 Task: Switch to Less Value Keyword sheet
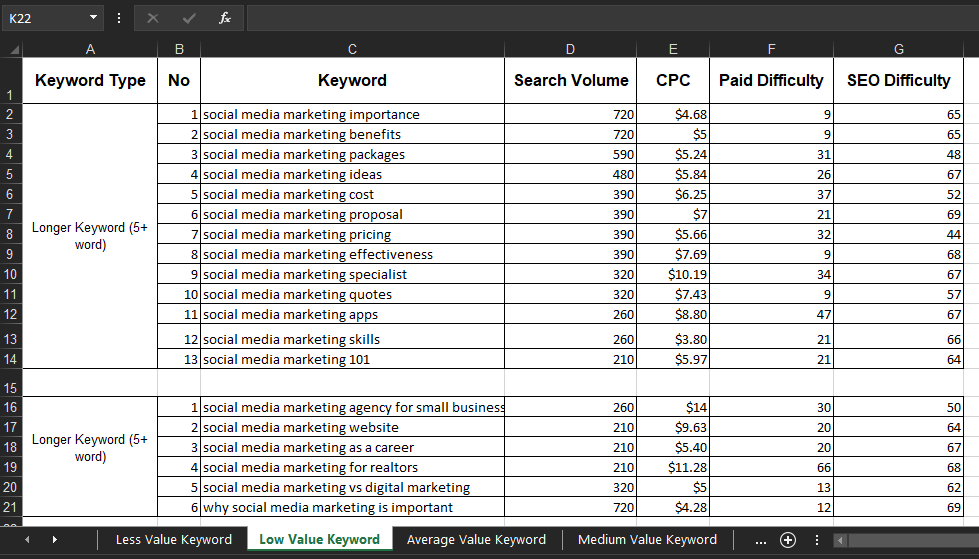tap(173, 540)
